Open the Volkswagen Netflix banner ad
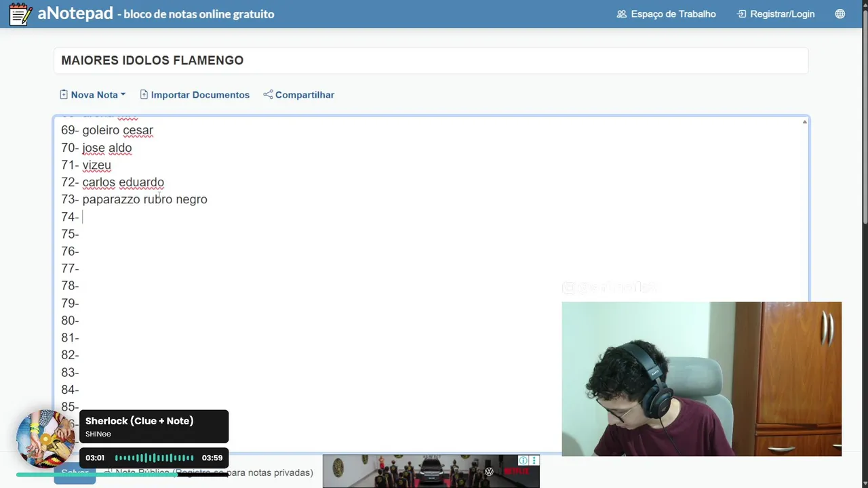The image size is (868, 488). [x=431, y=471]
